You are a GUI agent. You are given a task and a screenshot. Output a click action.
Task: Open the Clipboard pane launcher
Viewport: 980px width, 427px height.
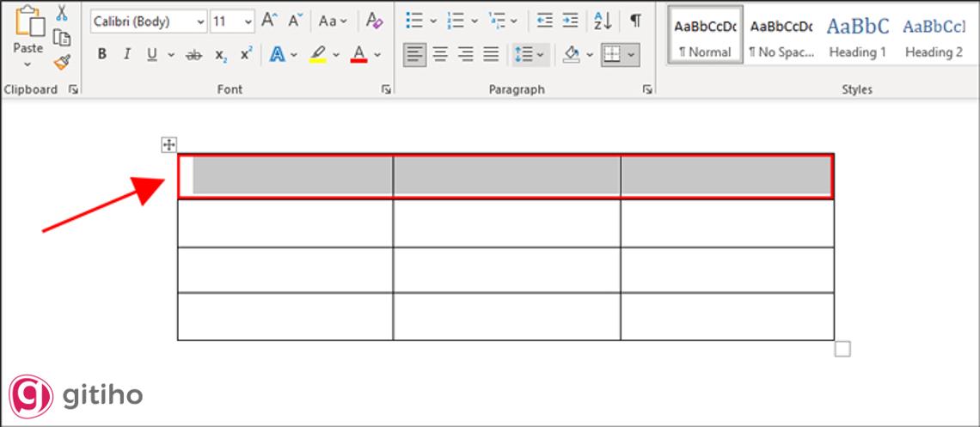pos(74,90)
